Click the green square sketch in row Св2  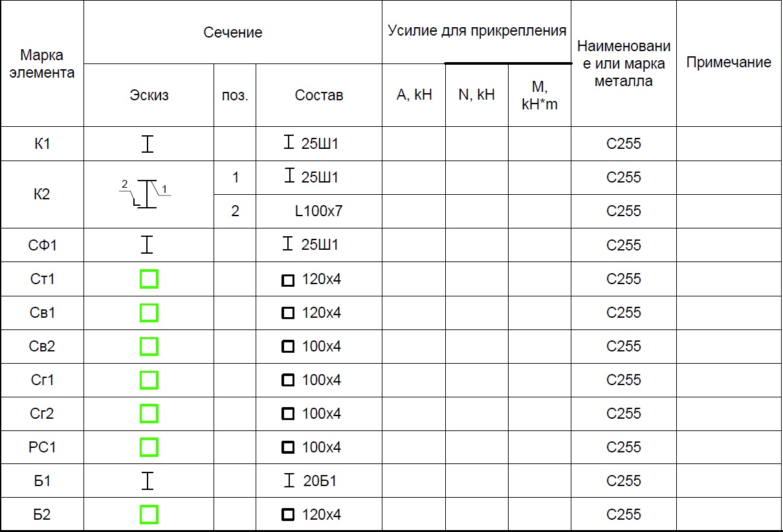tap(149, 346)
